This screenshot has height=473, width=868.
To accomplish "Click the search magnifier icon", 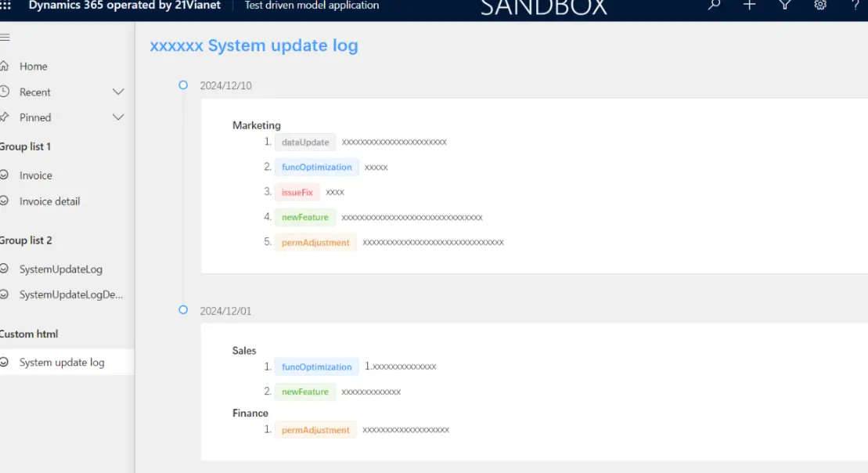I will coord(714,5).
